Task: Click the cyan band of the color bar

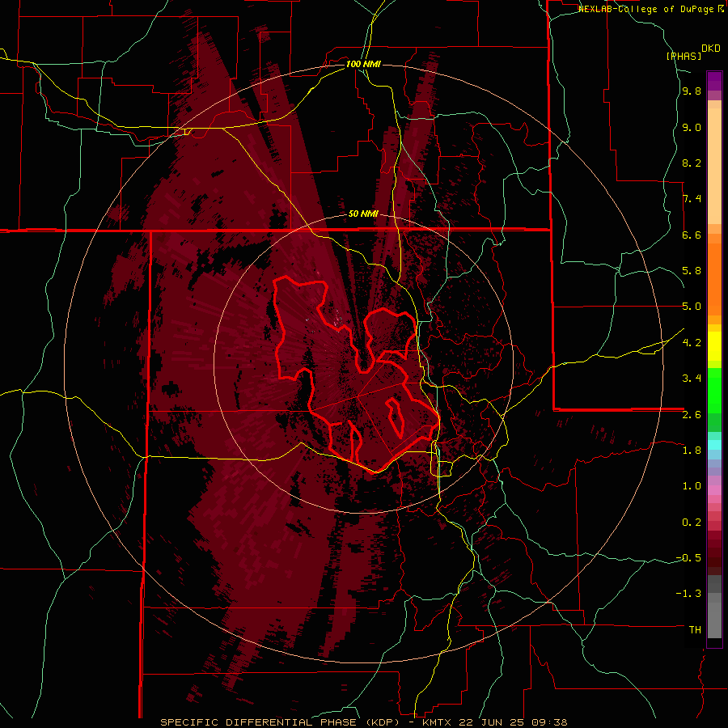Action: pyautogui.click(x=714, y=445)
